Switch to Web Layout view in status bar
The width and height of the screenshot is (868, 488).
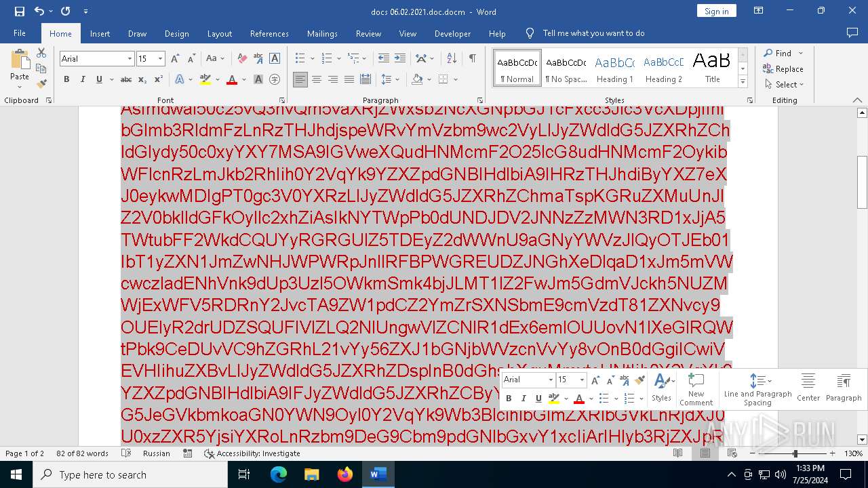731,453
